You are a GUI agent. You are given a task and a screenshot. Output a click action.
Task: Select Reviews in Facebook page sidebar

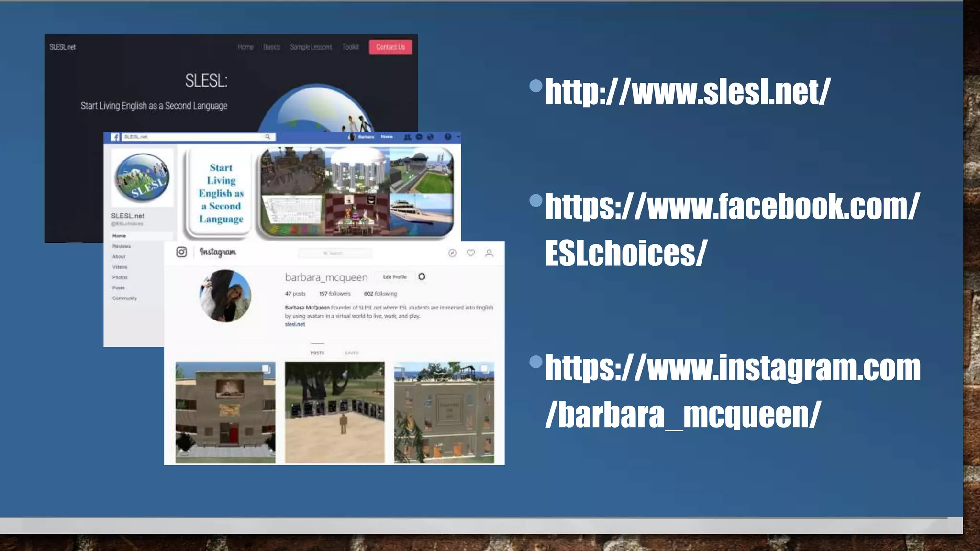[x=122, y=246]
